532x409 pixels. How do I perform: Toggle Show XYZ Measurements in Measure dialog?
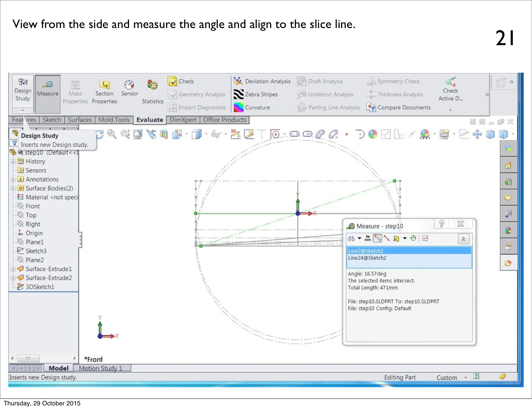click(x=377, y=238)
